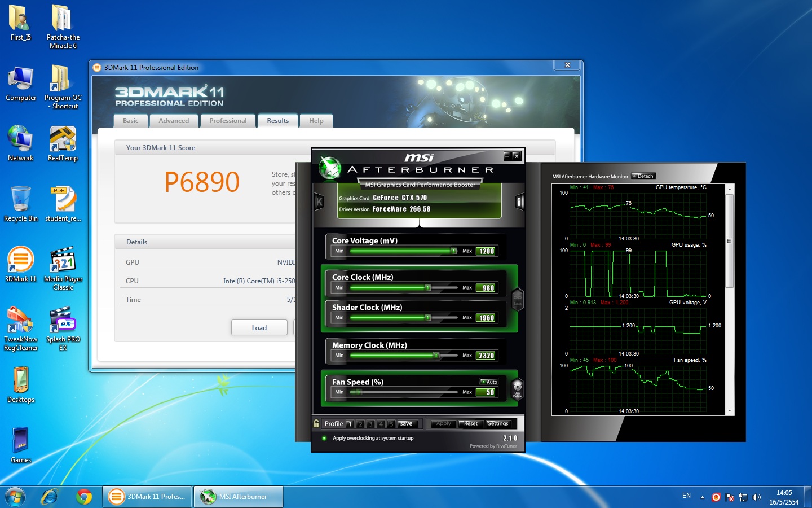
Task: Adjust the Core Clock slider handle
Action: tap(428, 287)
